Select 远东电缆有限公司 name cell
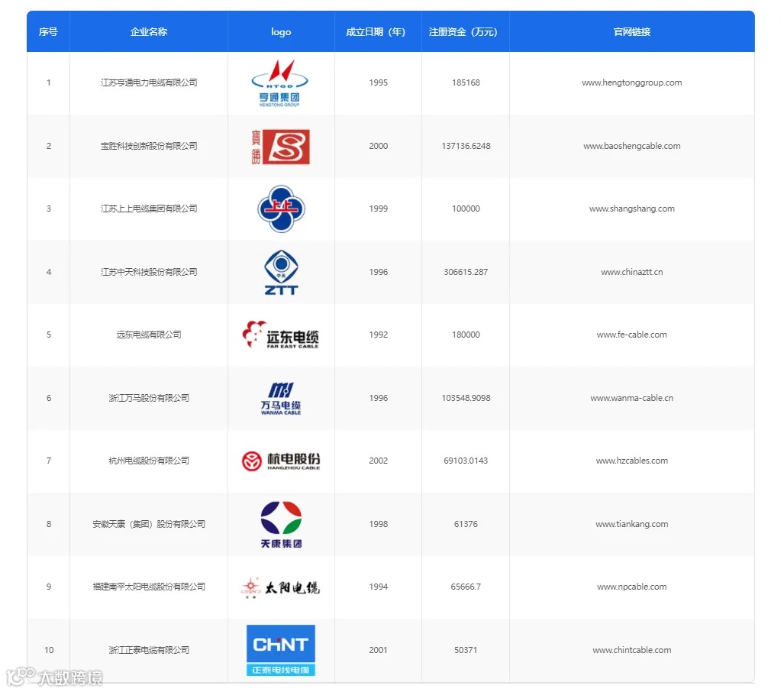 click(149, 335)
